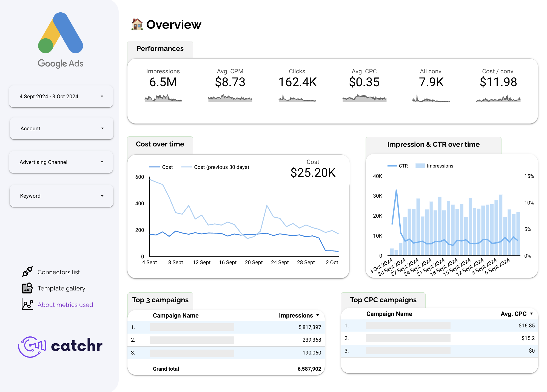547x392 pixels.
Task: Click the Impressions sparkline chart
Action: (x=163, y=99)
